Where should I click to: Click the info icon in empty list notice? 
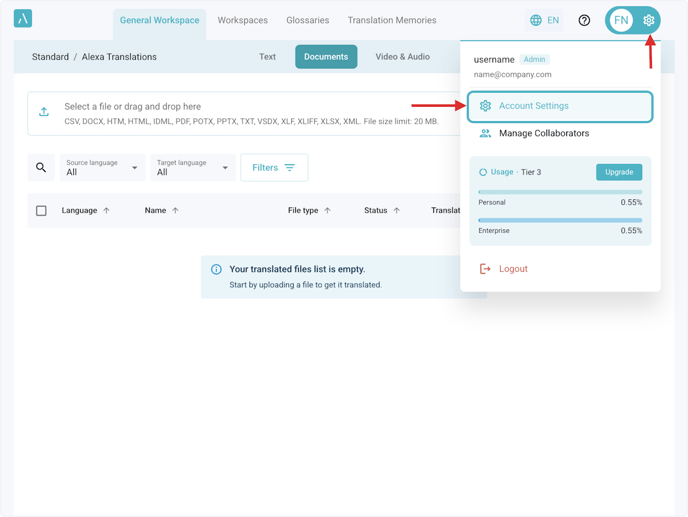click(x=216, y=270)
